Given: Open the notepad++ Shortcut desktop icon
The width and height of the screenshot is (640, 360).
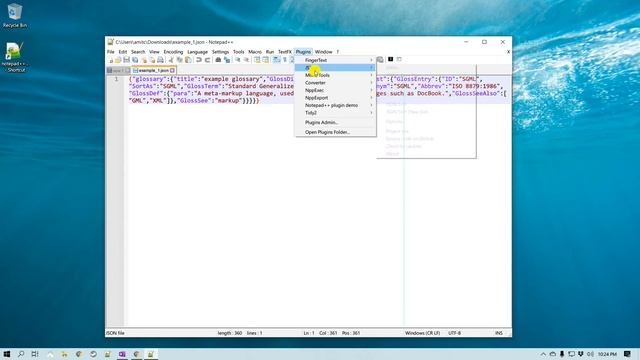Looking at the screenshot, I should click(x=15, y=57).
